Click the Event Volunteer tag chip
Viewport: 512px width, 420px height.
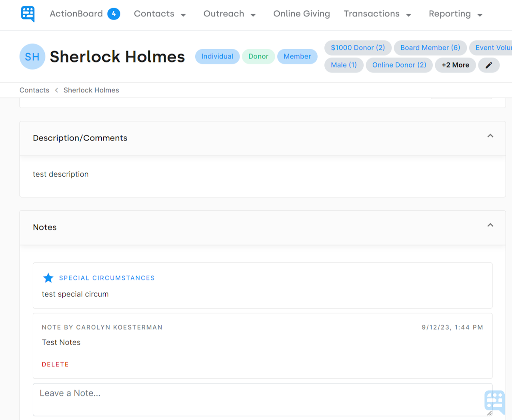coord(491,48)
